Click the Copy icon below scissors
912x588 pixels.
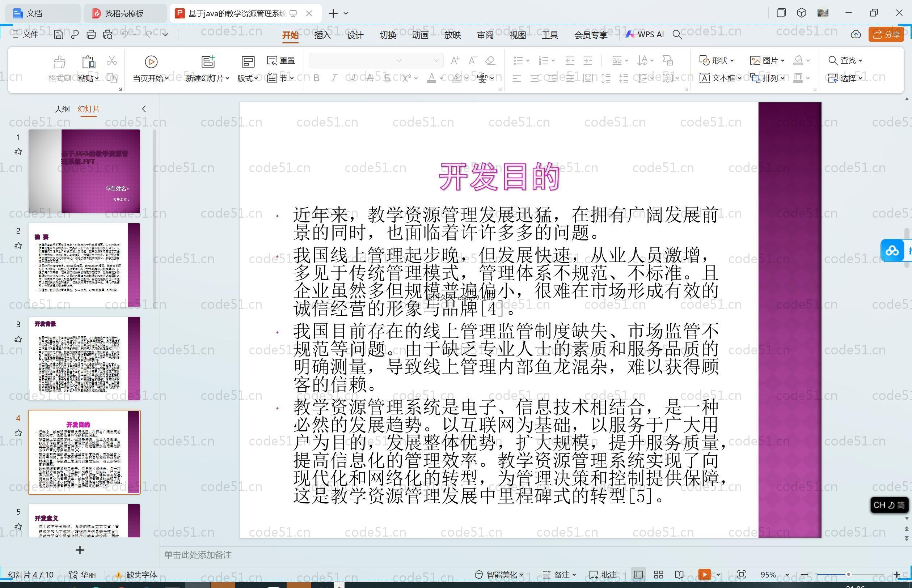coord(111,78)
